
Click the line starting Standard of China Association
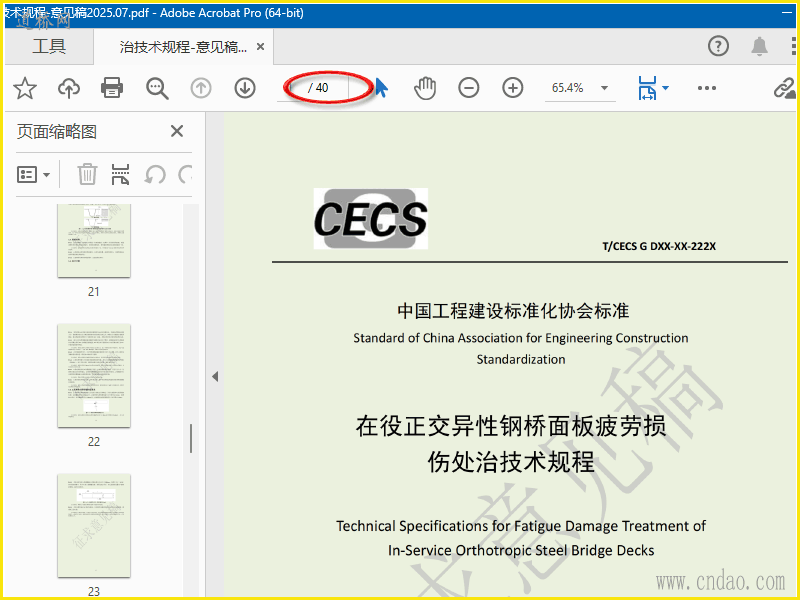[x=520, y=338]
